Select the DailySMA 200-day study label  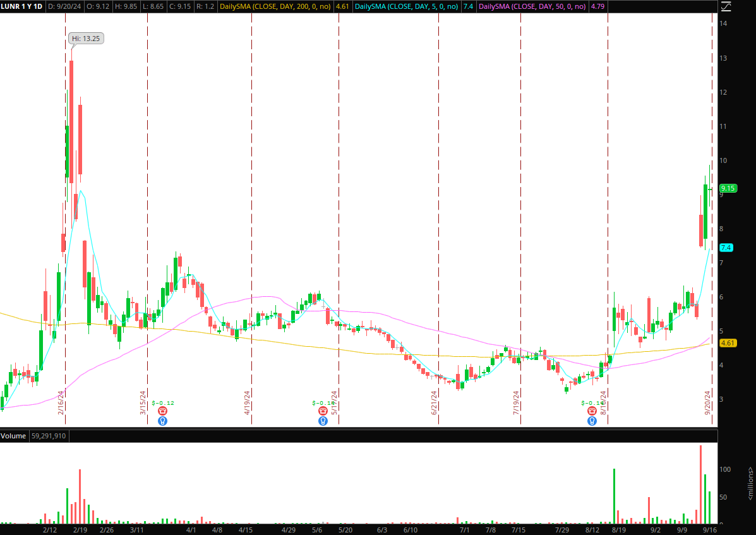[x=275, y=6]
